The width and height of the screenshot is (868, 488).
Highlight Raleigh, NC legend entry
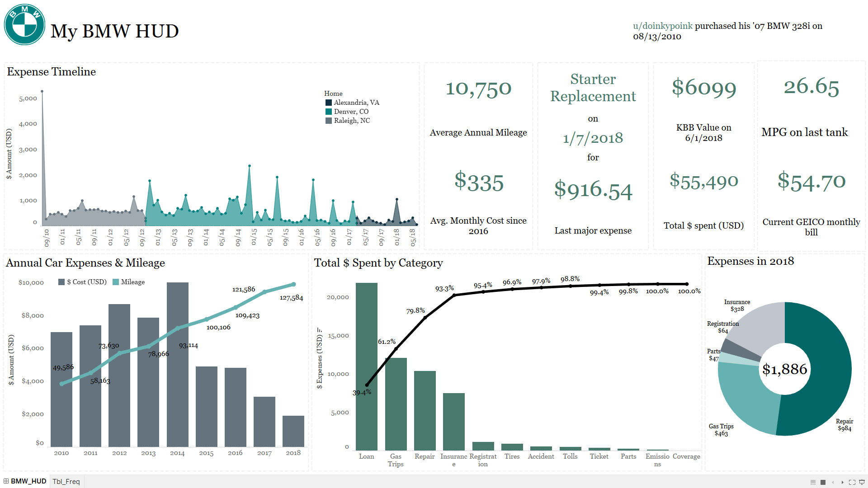click(348, 121)
